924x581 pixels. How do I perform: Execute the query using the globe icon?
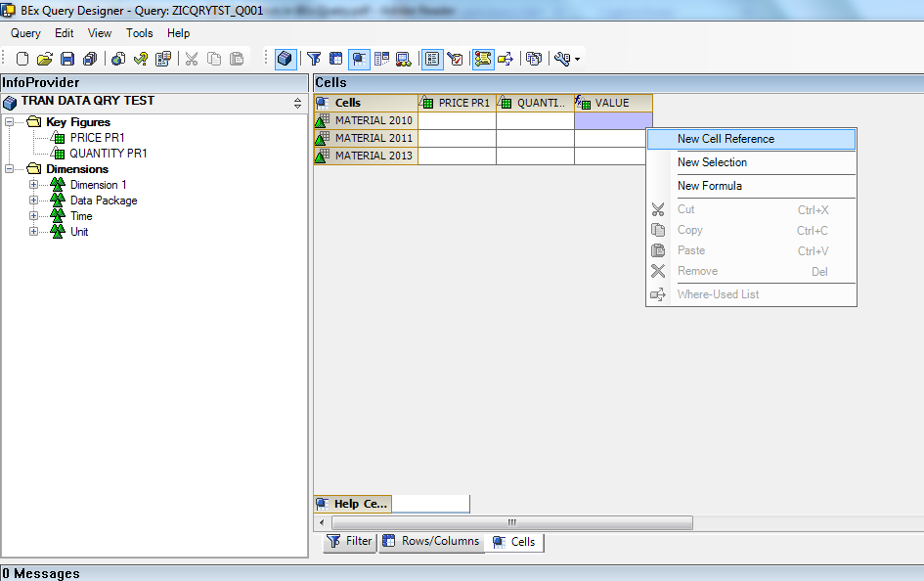(x=119, y=59)
